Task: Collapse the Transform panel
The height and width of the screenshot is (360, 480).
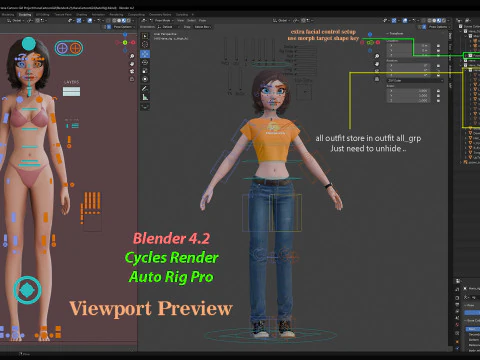Action: (x=396, y=34)
